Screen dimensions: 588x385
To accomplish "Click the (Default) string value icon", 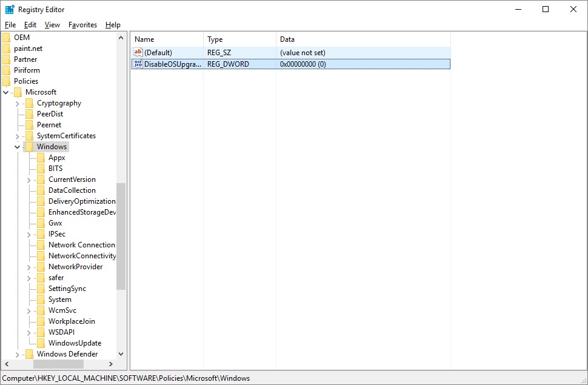I will [x=138, y=53].
